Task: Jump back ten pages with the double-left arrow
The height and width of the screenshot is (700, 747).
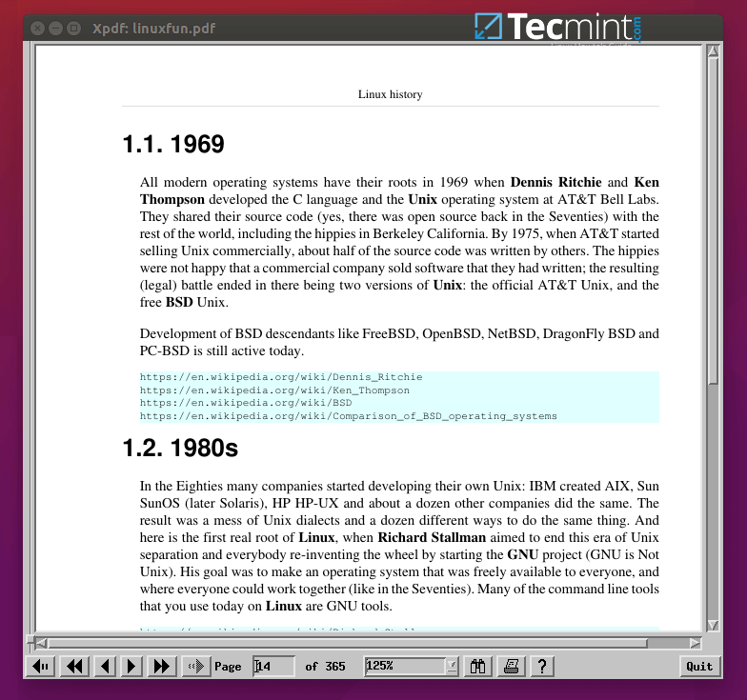Action: pyautogui.click(x=75, y=666)
